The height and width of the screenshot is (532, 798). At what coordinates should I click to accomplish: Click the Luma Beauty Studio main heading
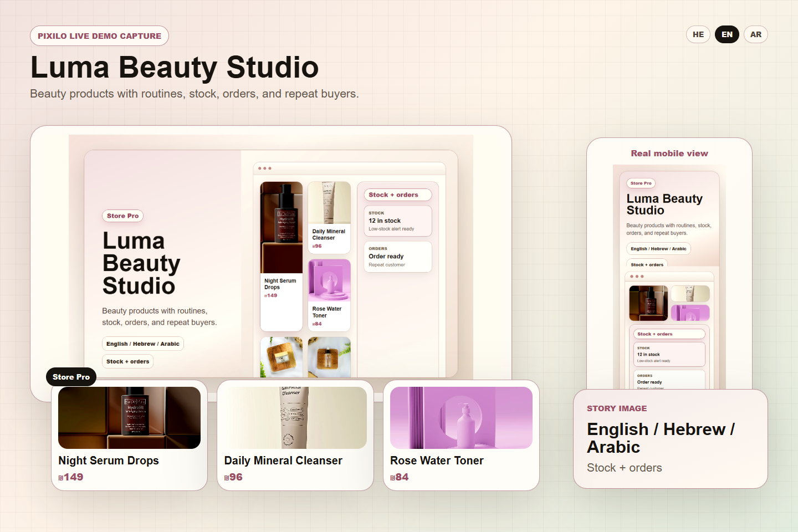click(175, 67)
